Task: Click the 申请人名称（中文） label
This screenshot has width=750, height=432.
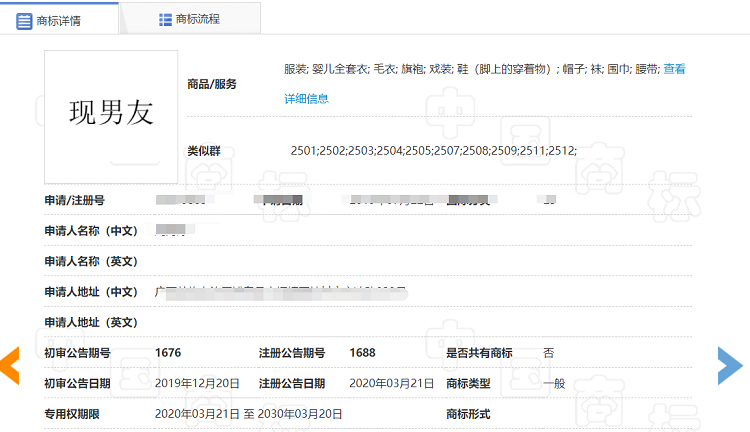Action: point(91,231)
